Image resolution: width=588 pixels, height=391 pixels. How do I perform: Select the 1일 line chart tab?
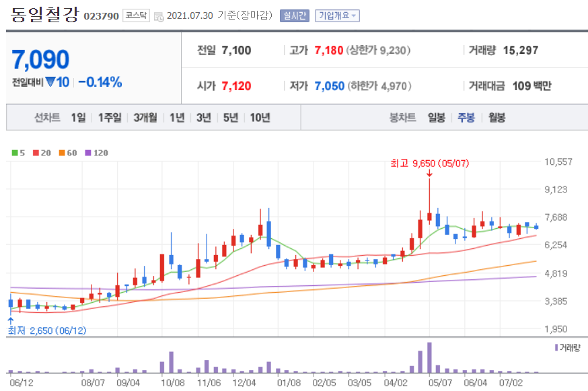coord(78,118)
